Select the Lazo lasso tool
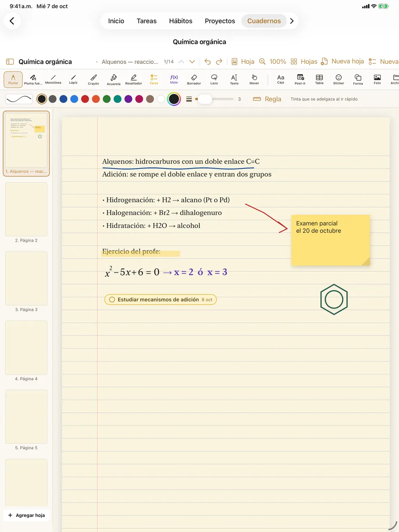The width and height of the screenshot is (399, 532). click(x=214, y=79)
